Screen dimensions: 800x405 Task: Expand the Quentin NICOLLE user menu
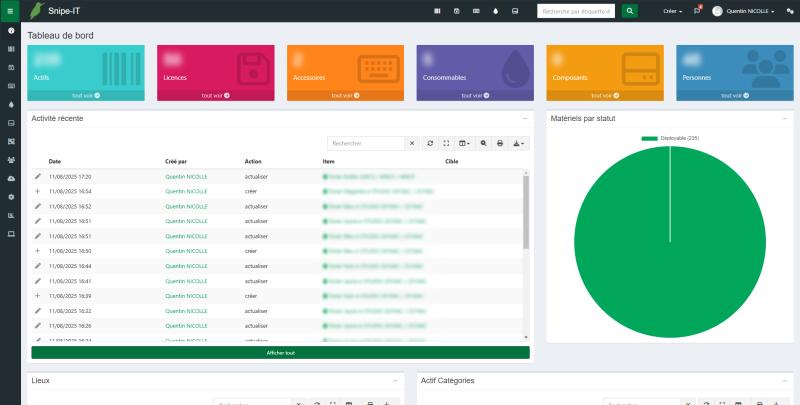click(x=746, y=11)
